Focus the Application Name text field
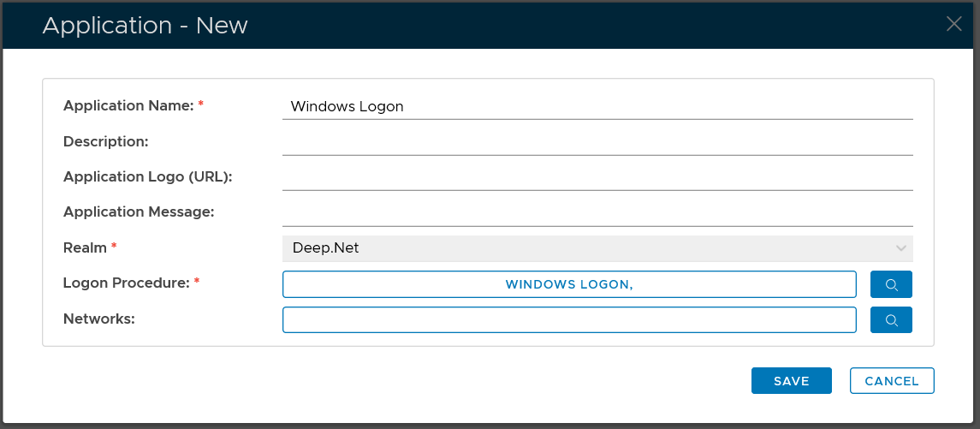Image resolution: width=980 pixels, height=429 pixels. tap(597, 106)
